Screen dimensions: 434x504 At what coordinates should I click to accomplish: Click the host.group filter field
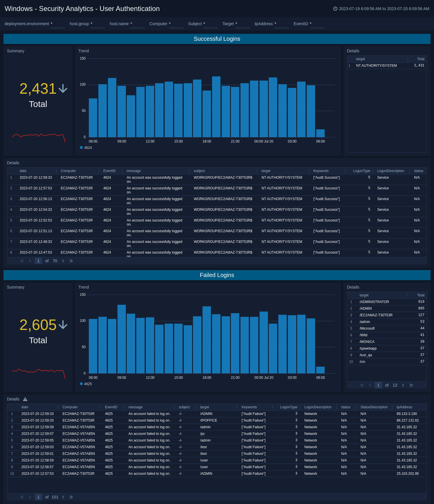(x=98, y=24)
